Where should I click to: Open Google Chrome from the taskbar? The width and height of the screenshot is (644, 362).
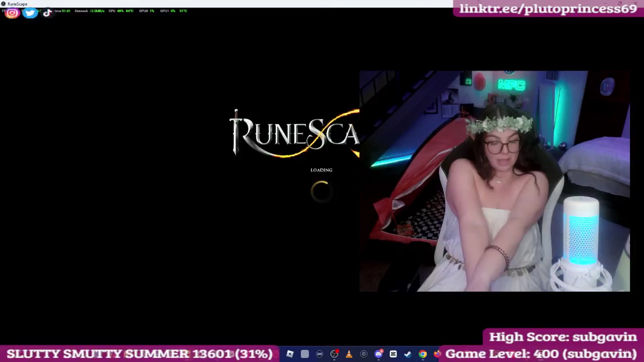click(423, 354)
